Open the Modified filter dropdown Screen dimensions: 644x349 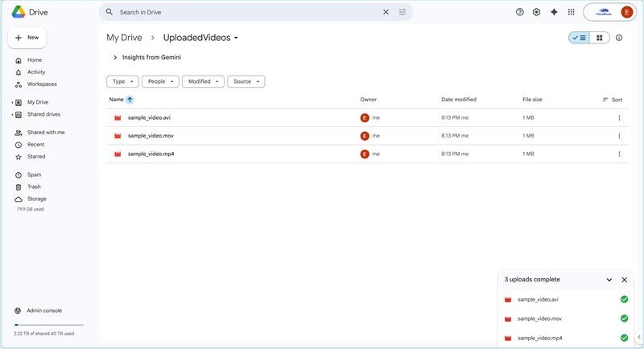pos(203,81)
